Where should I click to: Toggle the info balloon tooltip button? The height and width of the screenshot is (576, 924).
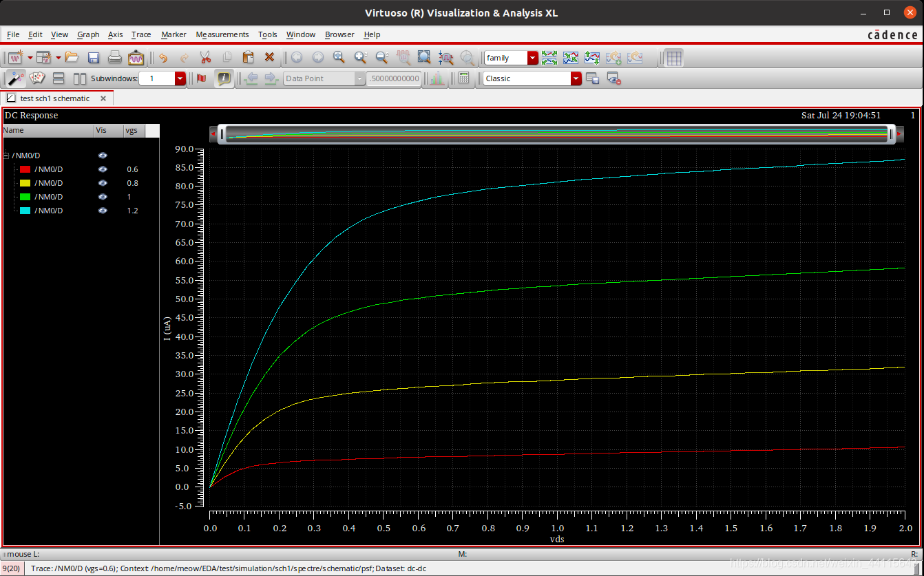pos(223,78)
